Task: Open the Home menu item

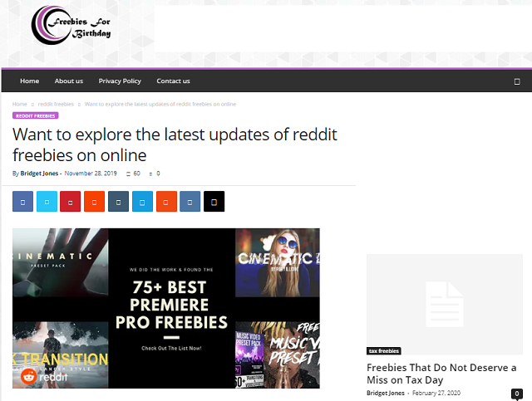Action: (x=30, y=81)
